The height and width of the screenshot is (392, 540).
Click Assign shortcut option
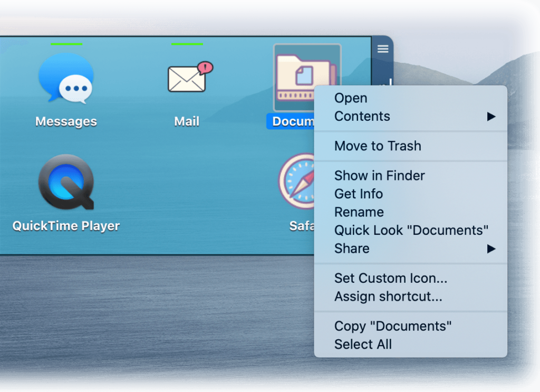click(383, 296)
